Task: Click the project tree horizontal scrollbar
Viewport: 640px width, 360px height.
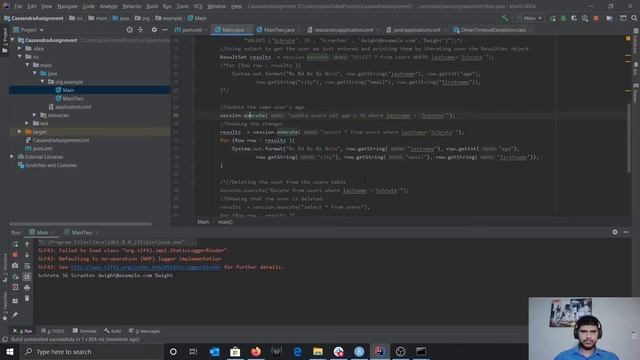Action: click(80, 224)
